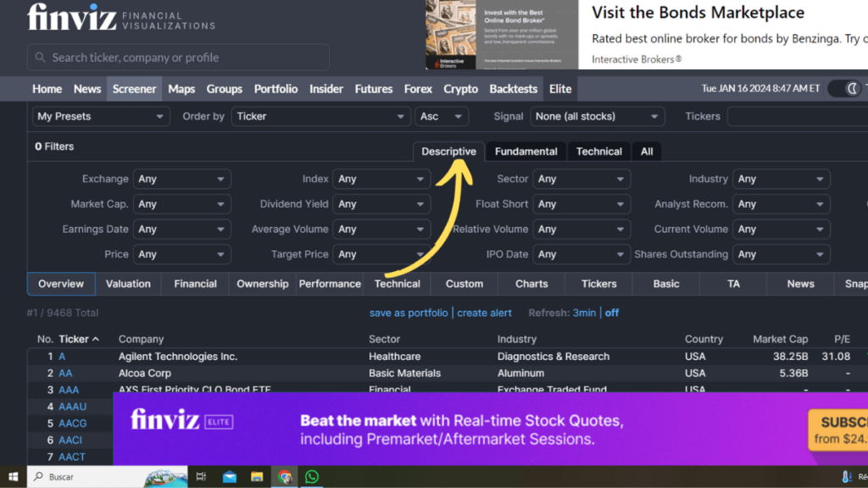Open File Explorer from taskbar
The image size is (868, 488).
tap(257, 477)
